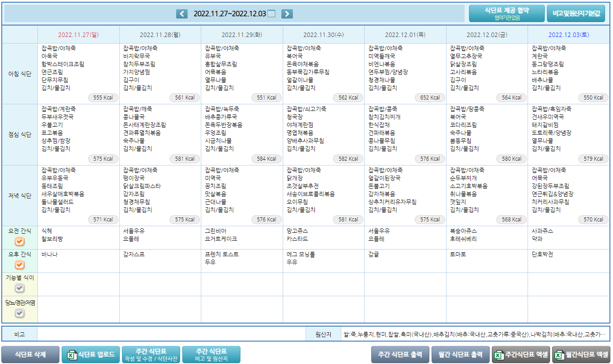
Task: Click the Excel icon on 월간식단표 엑셀
Action: coord(558,355)
